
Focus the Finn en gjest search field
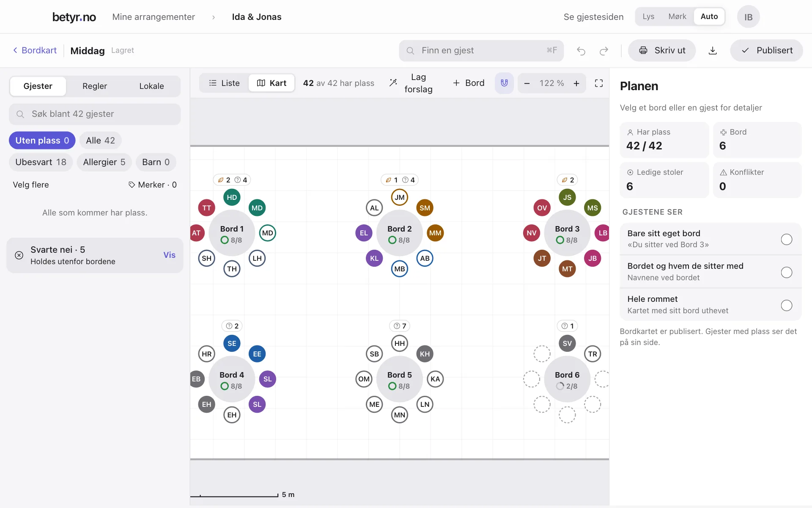(x=481, y=50)
